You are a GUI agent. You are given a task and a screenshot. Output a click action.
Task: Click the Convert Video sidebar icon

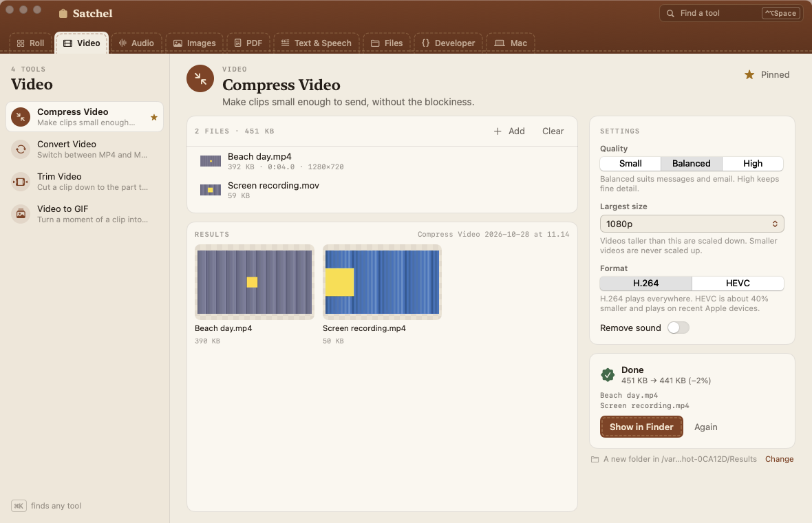[x=21, y=149]
